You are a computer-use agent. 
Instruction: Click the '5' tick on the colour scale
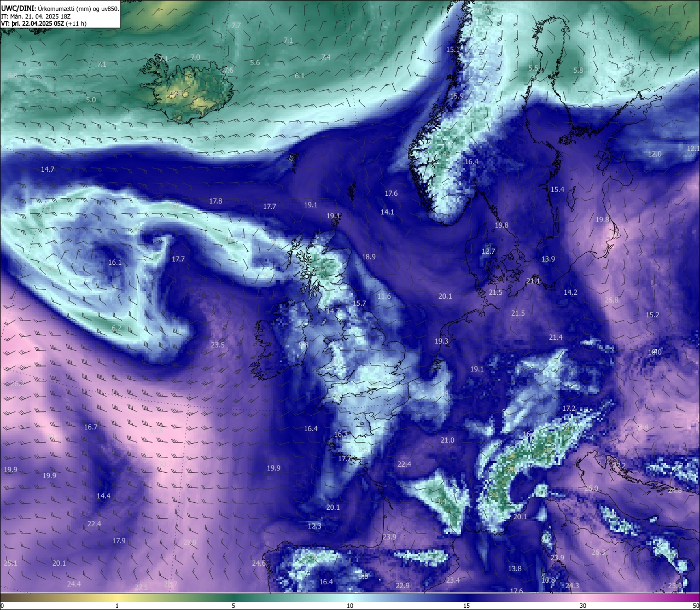click(x=234, y=606)
